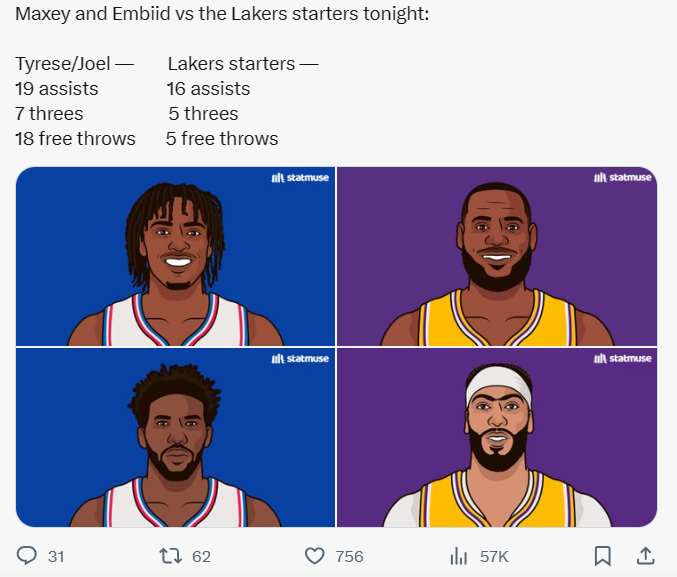
Task: Open the view analytics bar chart icon
Action: tap(459, 555)
